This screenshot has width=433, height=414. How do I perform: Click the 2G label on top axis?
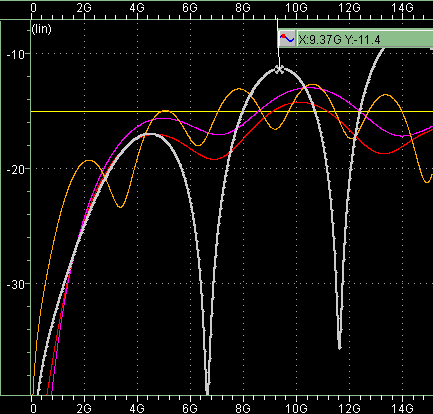pyautogui.click(x=84, y=8)
